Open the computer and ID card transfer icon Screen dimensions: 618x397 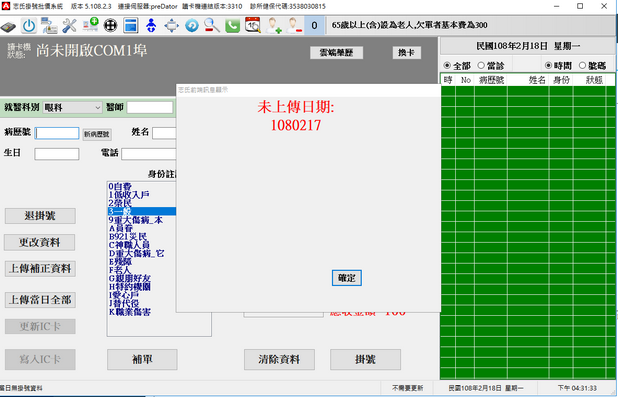[x=49, y=26]
